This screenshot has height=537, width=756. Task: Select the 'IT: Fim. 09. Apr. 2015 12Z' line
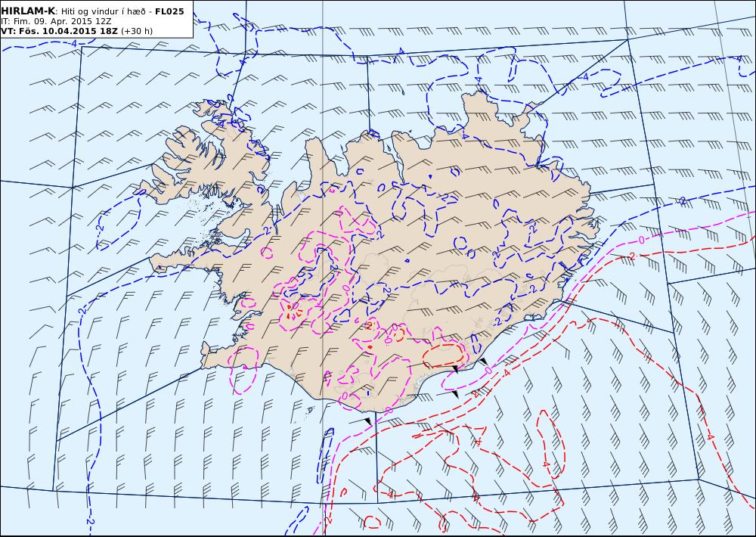click(x=57, y=21)
